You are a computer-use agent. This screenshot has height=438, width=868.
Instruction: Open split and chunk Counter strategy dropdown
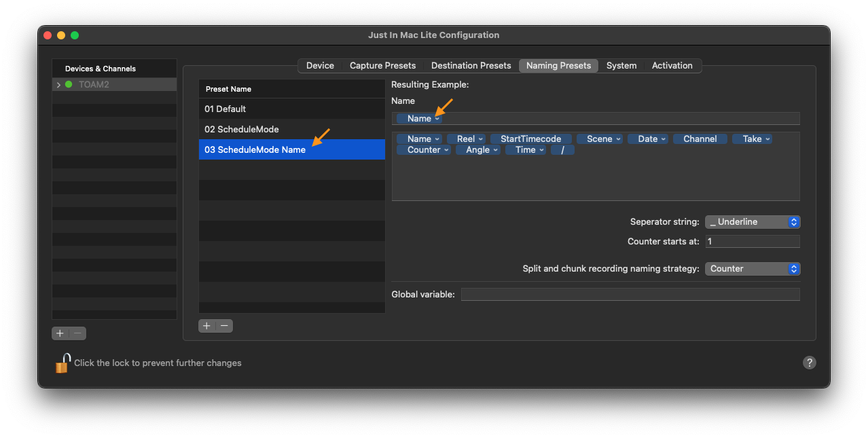click(x=753, y=269)
